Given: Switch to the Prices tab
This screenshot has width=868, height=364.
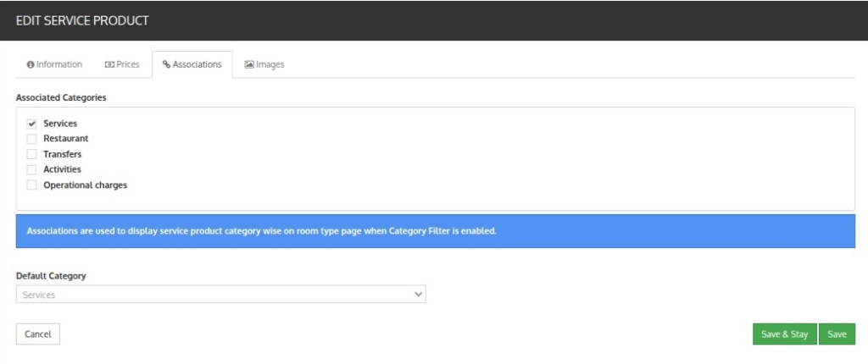Looking at the screenshot, I should [x=122, y=64].
